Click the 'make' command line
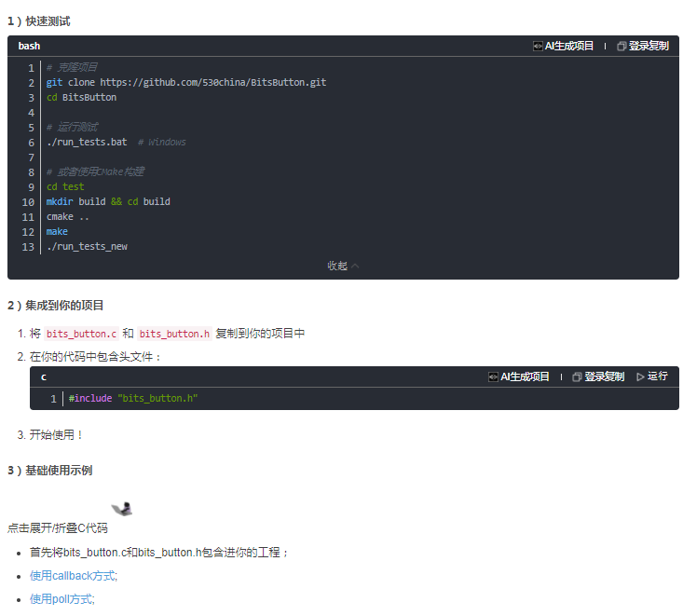The height and width of the screenshot is (616, 683). click(57, 231)
